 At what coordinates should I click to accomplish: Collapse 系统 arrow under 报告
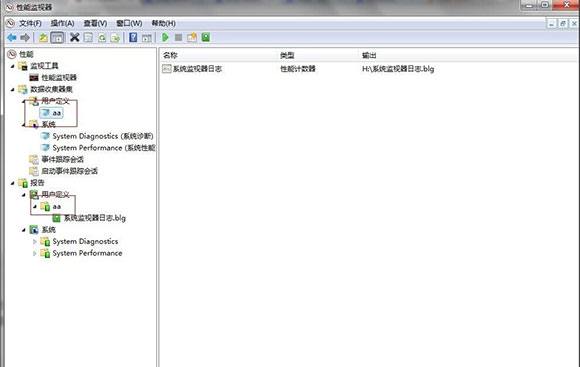pos(24,230)
